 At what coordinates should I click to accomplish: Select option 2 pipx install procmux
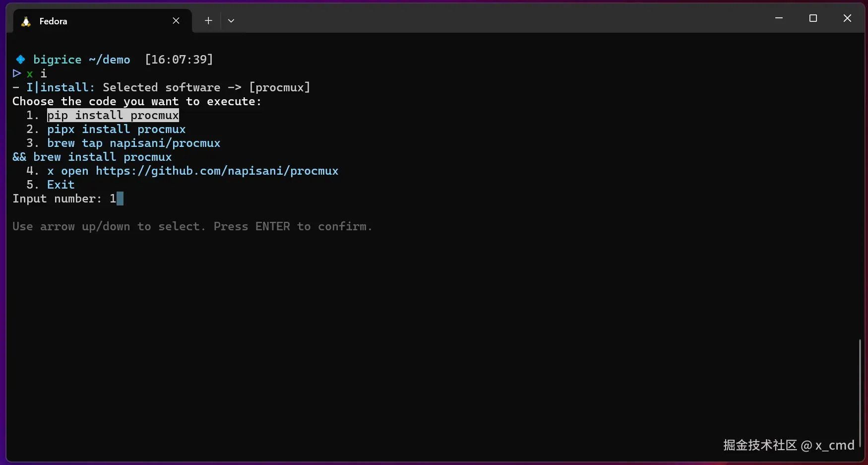coord(116,129)
